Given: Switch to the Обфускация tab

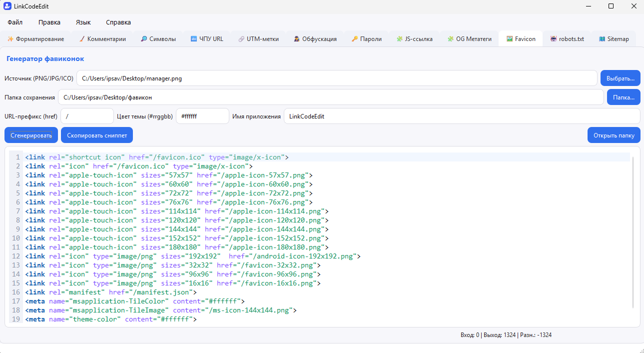Looking at the screenshot, I should [x=315, y=39].
